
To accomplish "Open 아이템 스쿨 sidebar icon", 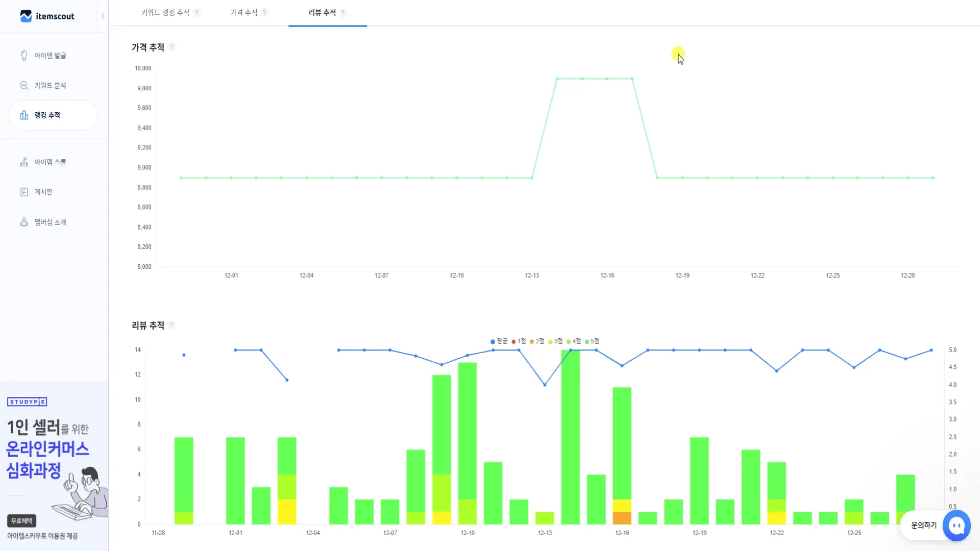I will point(24,162).
